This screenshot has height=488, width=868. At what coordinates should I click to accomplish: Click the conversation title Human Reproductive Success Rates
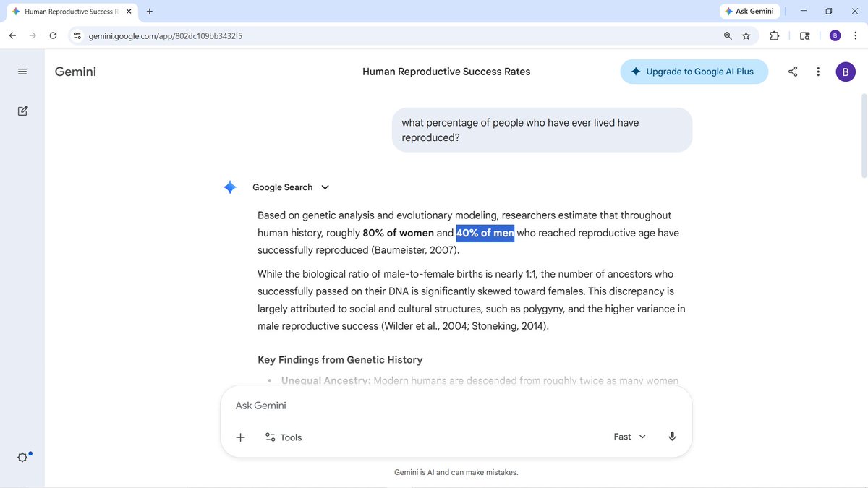(x=446, y=72)
